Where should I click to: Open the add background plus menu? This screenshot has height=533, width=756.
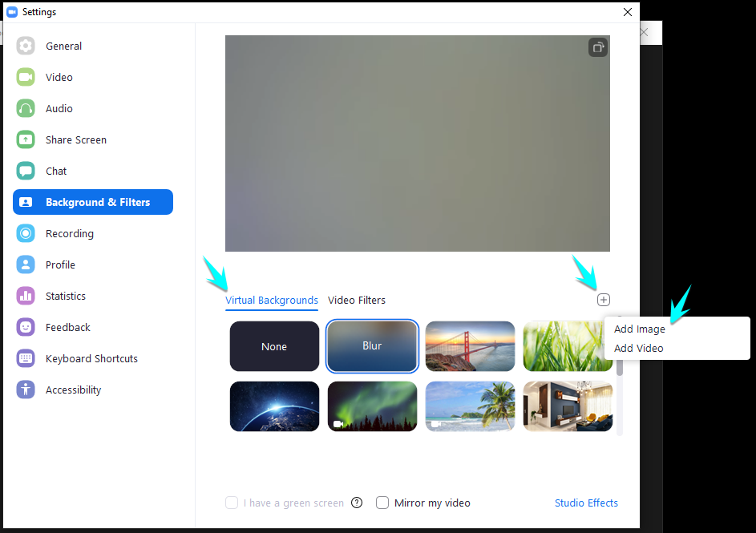pos(604,299)
